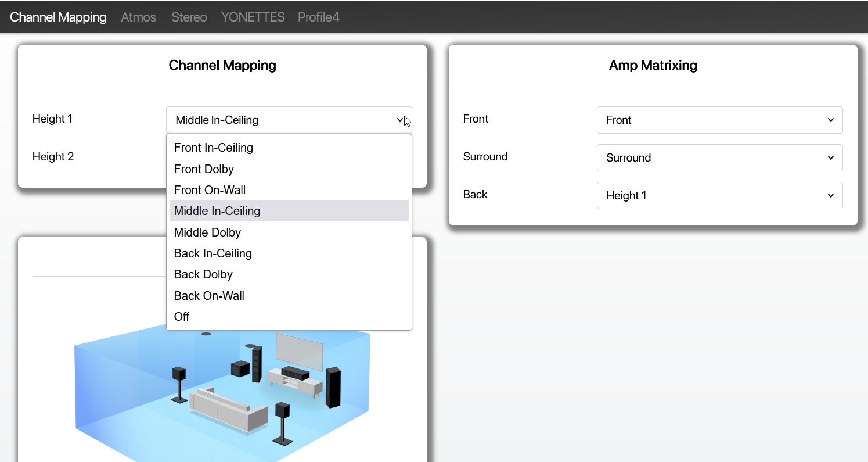Viewport: 868px width, 462px height.
Task: Select the Profile4 tab
Action: tap(318, 17)
